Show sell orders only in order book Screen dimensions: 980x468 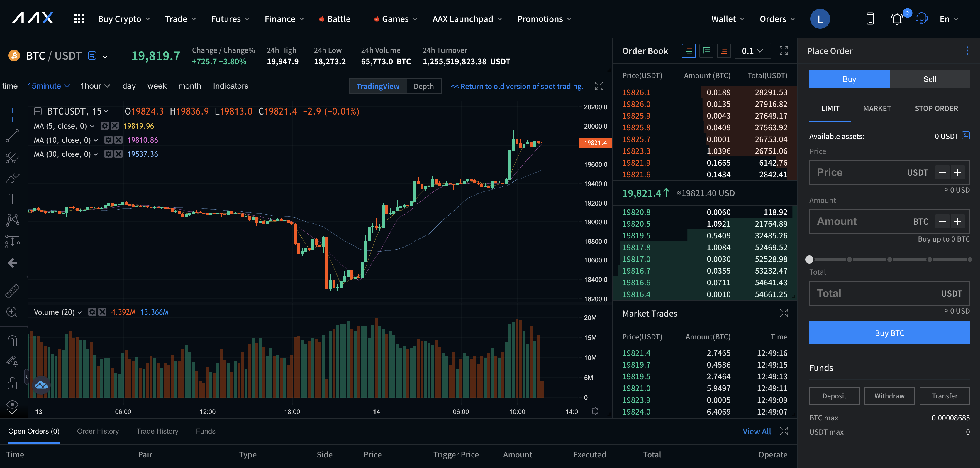click(x=724, y=50)
